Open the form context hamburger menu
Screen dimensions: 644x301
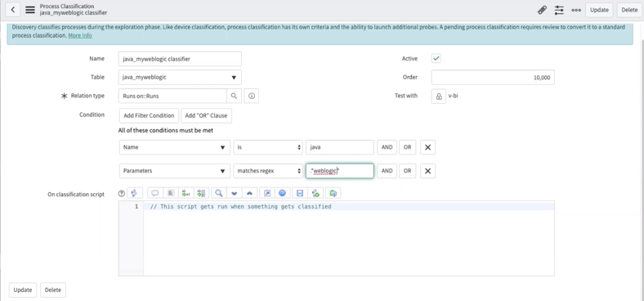(30, 10)
